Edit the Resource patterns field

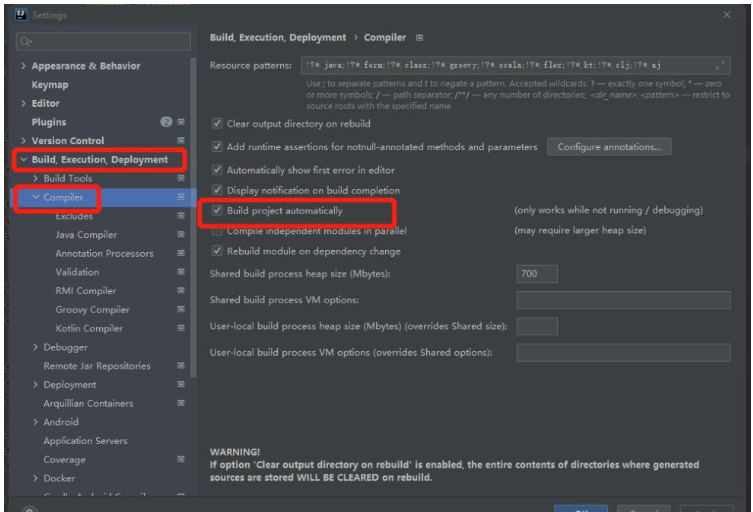click(x=515, y=65)
